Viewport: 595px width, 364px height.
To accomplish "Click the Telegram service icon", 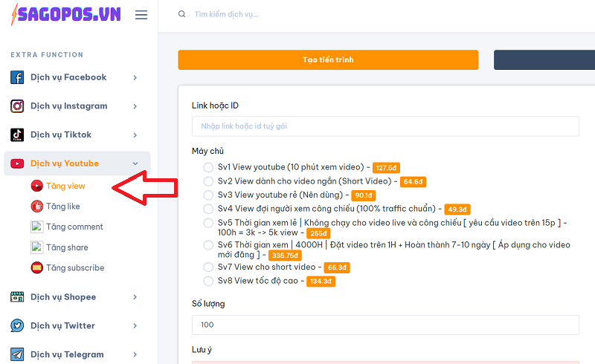I will click(17, 354).
